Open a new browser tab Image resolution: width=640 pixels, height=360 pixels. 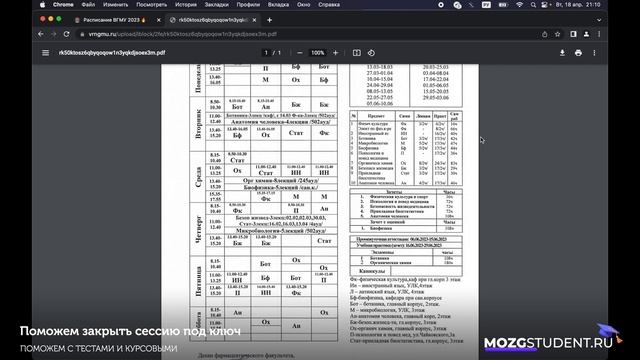point(269,20)
